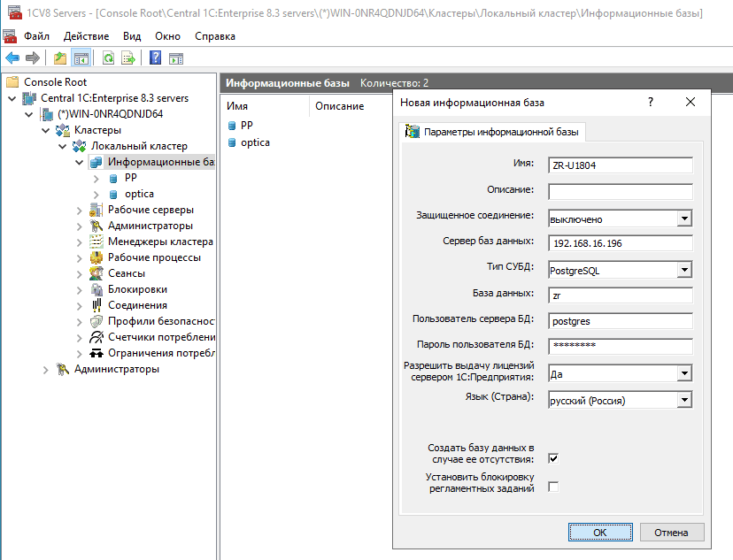
Task: Select Сеансы in the console tree
Action: pos(127,273)
